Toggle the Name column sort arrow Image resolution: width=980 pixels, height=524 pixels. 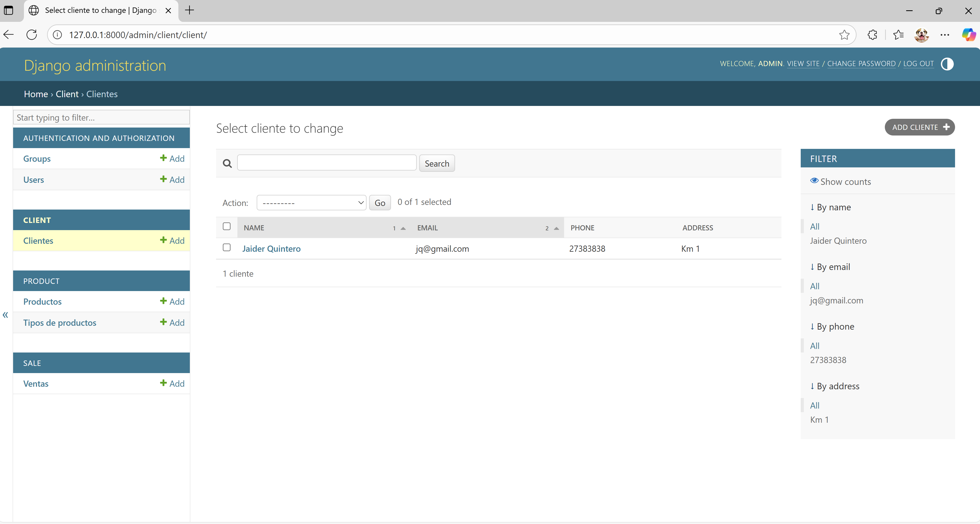(403, 228)
